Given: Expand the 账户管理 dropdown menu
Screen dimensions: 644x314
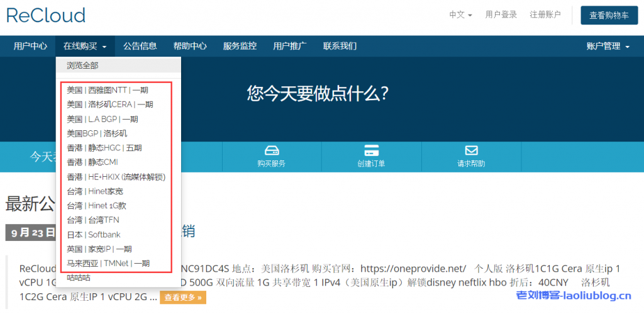Looking at the screenshot, I should [x=608, y=46].
